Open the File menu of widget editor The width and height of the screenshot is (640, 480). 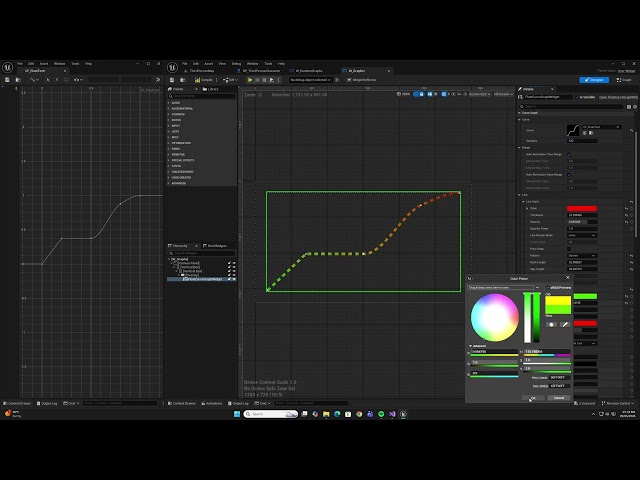click(184, 64)
